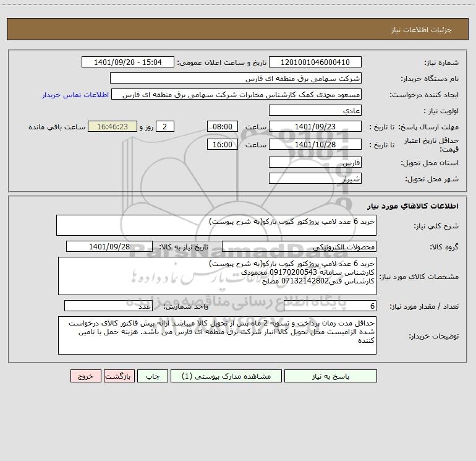Click label ساعت باقی مانده
Image resolution: width=476 pixels, height=461 pixels.
point(57,127)
